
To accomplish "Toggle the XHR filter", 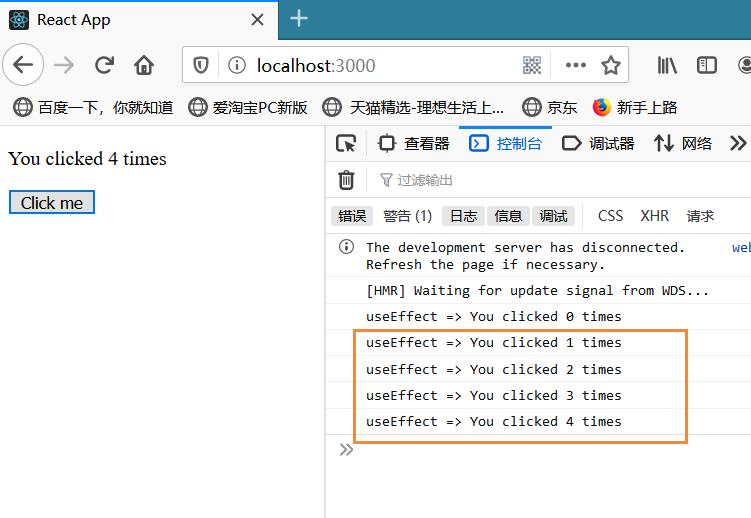I will pyautogui.click(x=654, y=216).
